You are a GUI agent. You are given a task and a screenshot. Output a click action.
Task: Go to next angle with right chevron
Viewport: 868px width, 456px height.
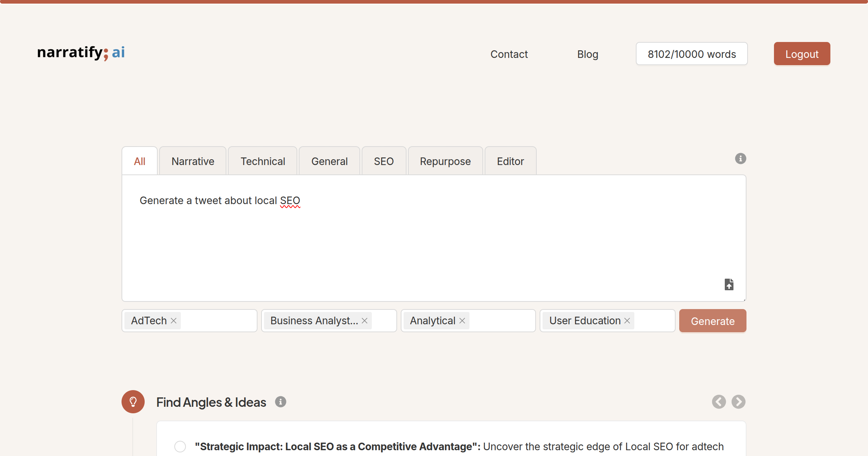point(738,402)
